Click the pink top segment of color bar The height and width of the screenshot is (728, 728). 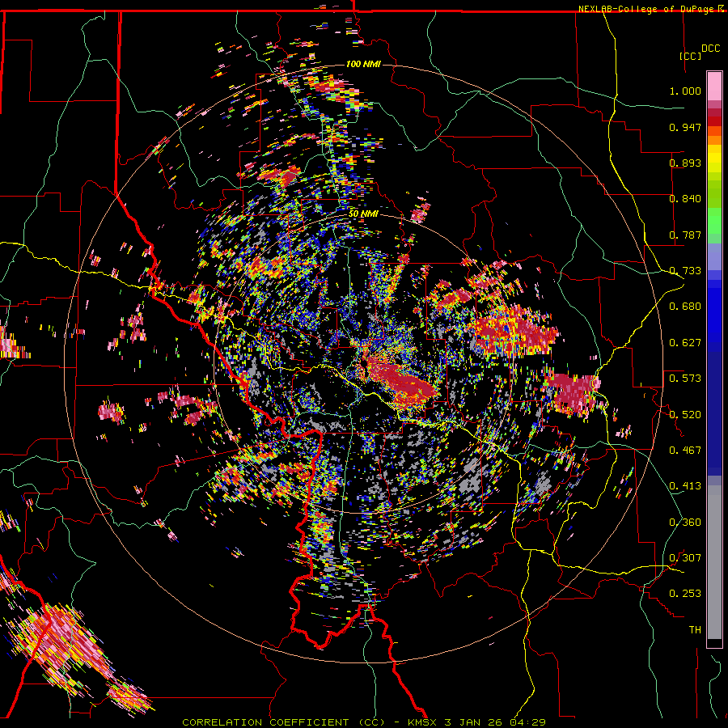click(x=714, y=86)
